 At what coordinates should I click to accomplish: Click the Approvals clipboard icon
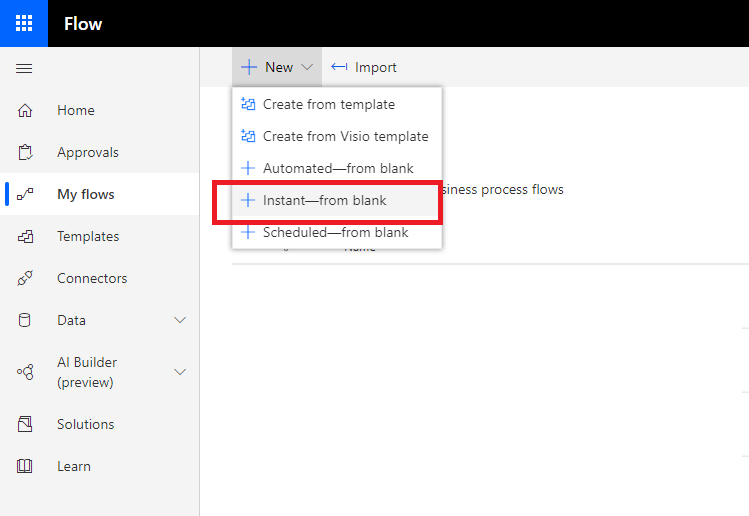point(25,152)
